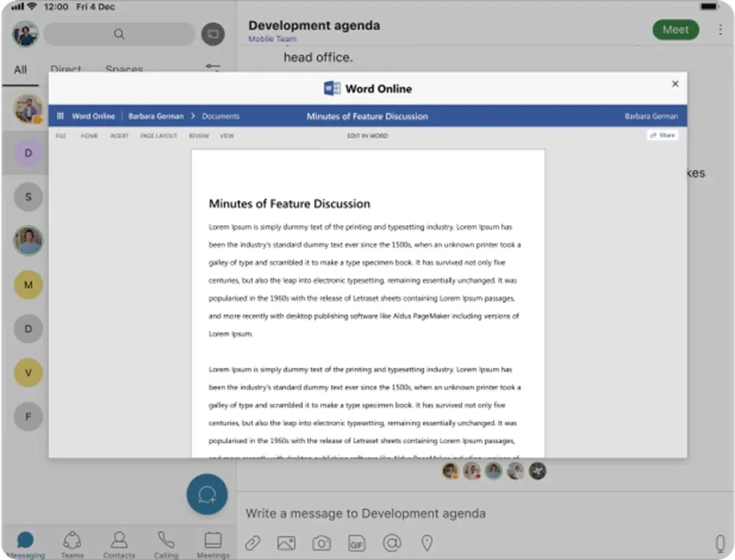The image size is (735, 560).
Task: Navigate to Documents in the breadcrumb
Action: pos(220,116)
